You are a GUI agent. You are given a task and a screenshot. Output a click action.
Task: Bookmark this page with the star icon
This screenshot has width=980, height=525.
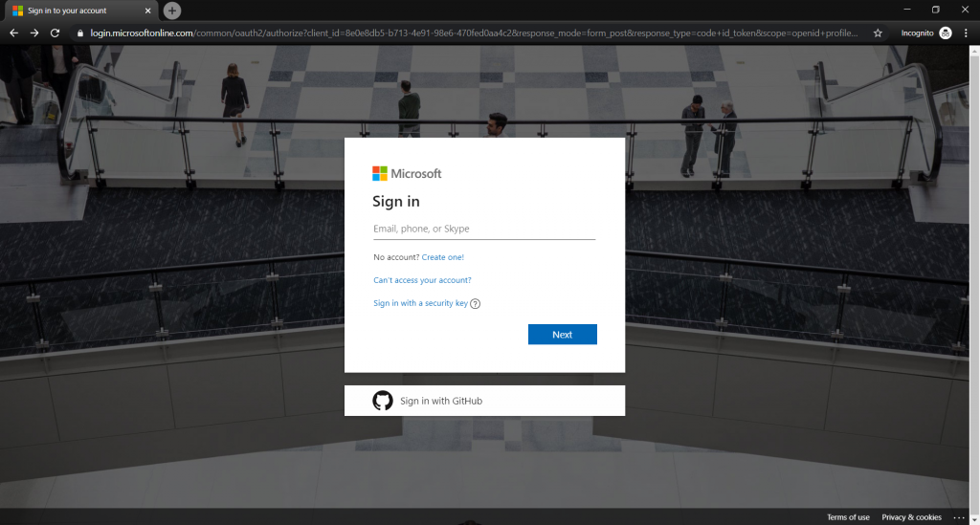pos(878,33)
